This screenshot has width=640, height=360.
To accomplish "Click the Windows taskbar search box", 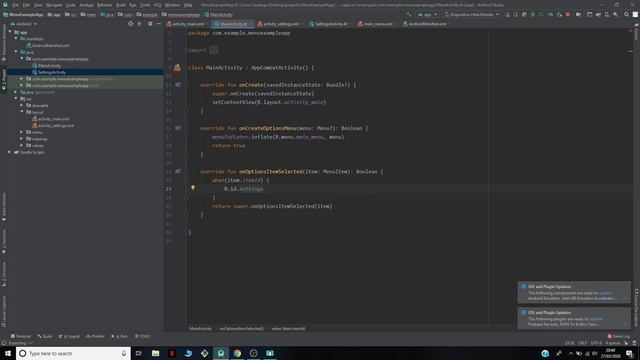I will 73,353.
